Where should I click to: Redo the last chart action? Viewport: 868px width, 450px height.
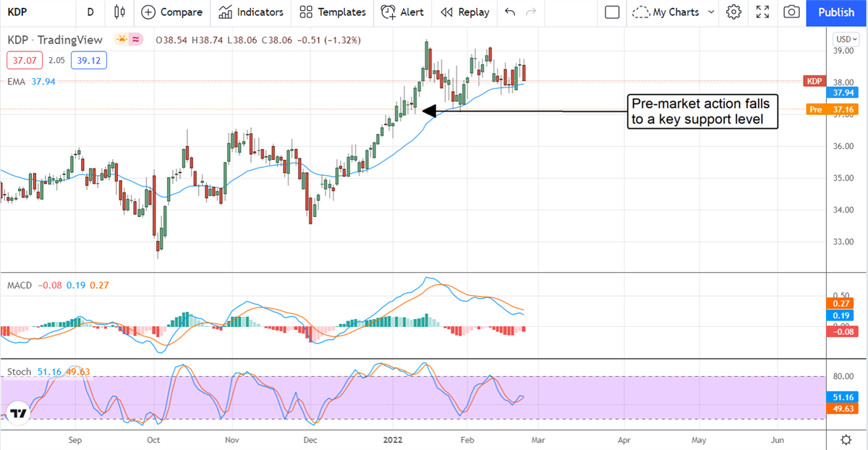(531, 12)
